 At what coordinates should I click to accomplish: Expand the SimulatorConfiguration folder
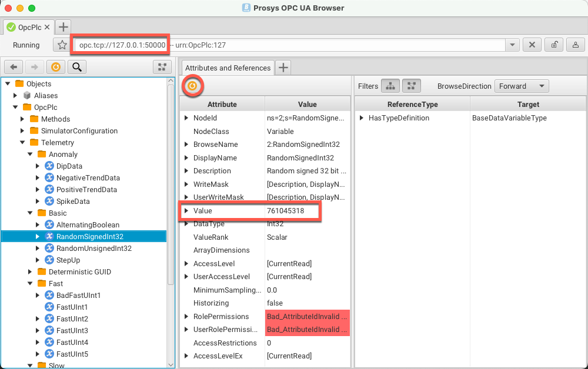[x=22, y=131]
